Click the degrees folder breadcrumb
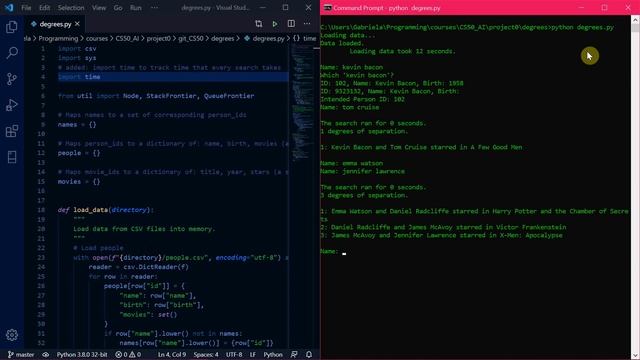640x360 pixels. (x=222, y=38)
